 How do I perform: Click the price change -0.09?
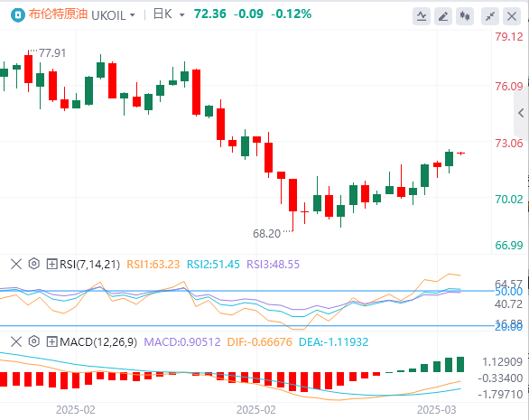tap(248, 14)
